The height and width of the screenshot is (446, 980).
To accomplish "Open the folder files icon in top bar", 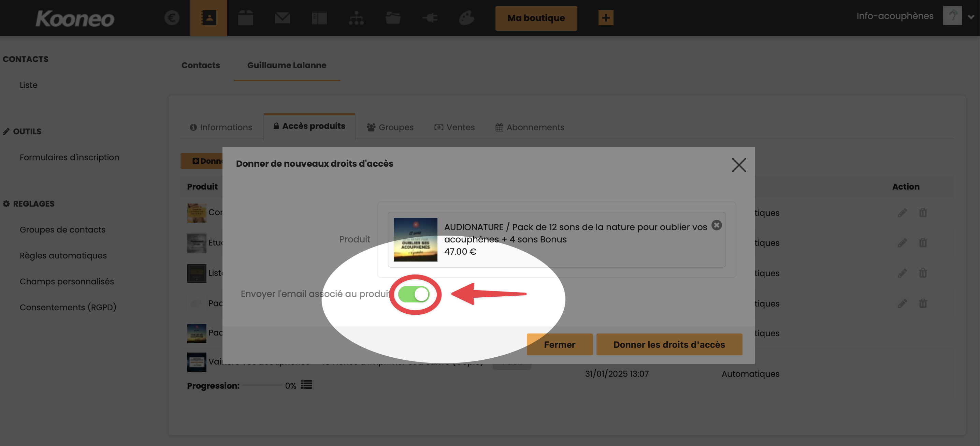I will [393, 18].
